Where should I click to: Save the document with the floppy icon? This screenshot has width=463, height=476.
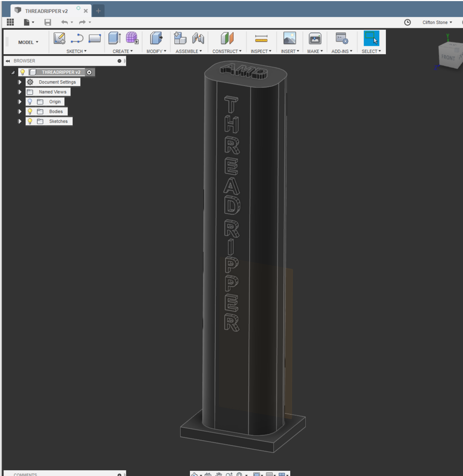[x=48, y=22]
